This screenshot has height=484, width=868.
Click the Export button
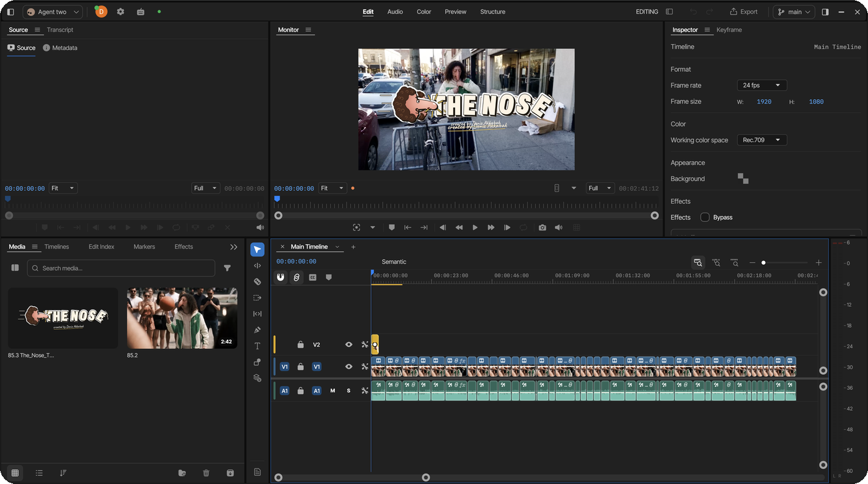(x=743, y=12)
